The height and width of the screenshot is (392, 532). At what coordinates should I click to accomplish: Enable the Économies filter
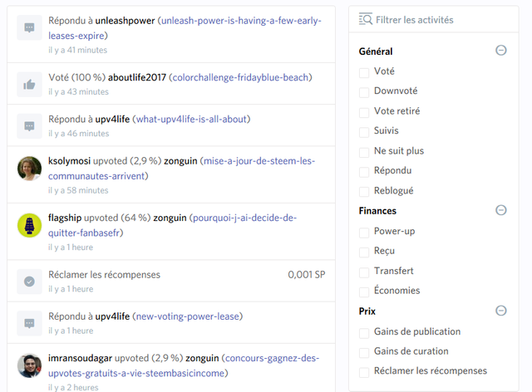point(364,292)
